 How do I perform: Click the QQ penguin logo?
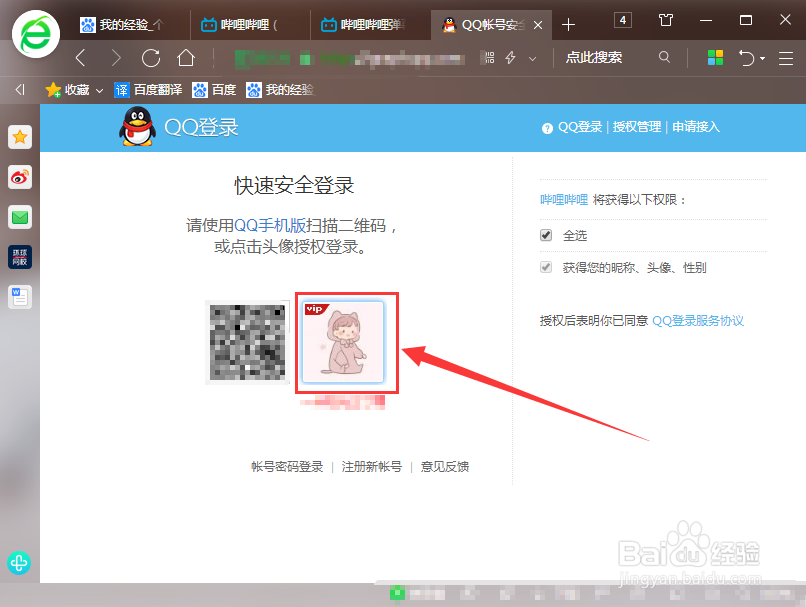(137, 126)
